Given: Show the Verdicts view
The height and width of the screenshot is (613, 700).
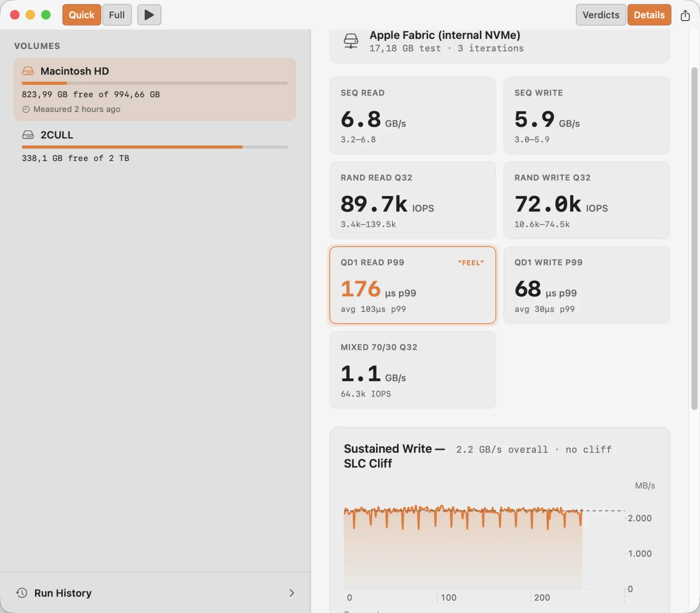Looking at the screenshot, I should point(601,15).
